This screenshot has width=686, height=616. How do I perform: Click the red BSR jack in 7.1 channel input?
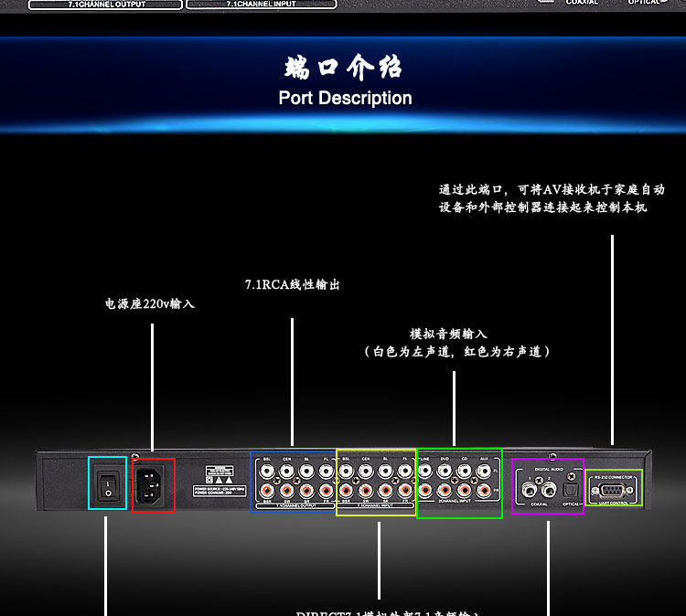click(x=346, y=490)
